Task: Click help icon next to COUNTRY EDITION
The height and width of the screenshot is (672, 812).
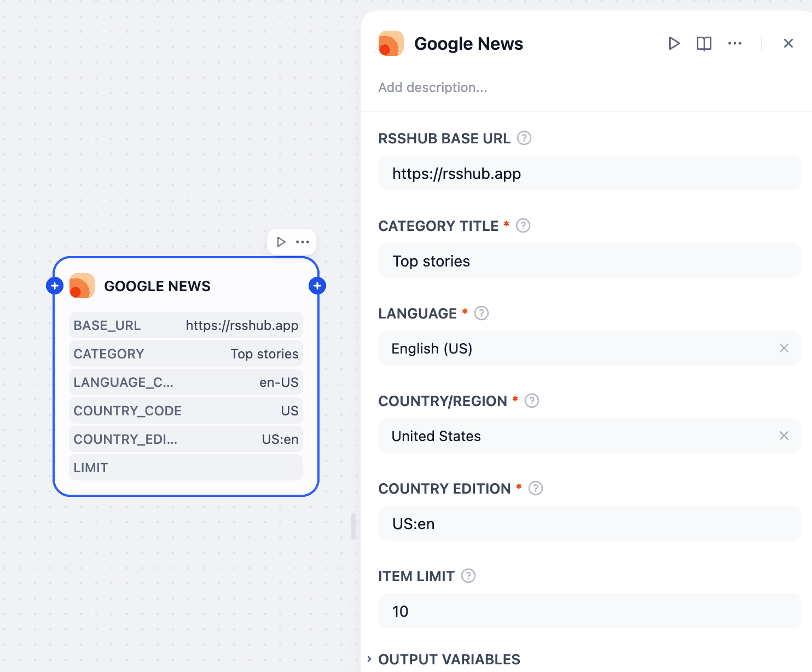Action: pyautogui.click(x=536, y=488)
